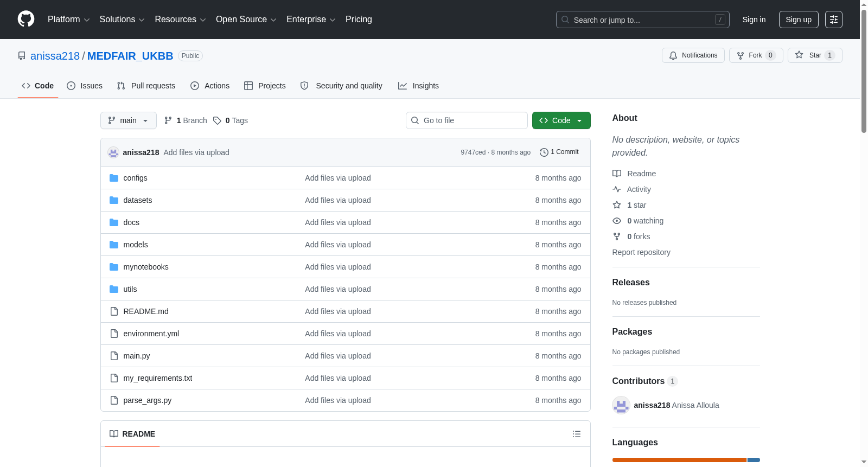This screenshot has height=467, width=868.
Task: Click the repository icon before anissa218
Action: coord(22,56)
